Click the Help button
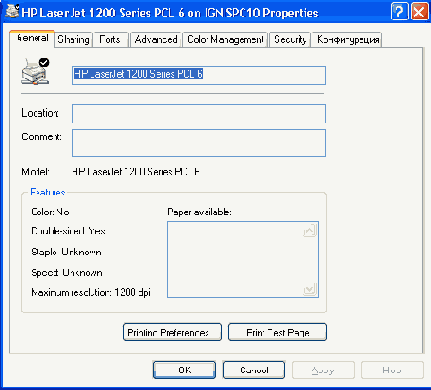Screen dimensions: 431x390 392,370
